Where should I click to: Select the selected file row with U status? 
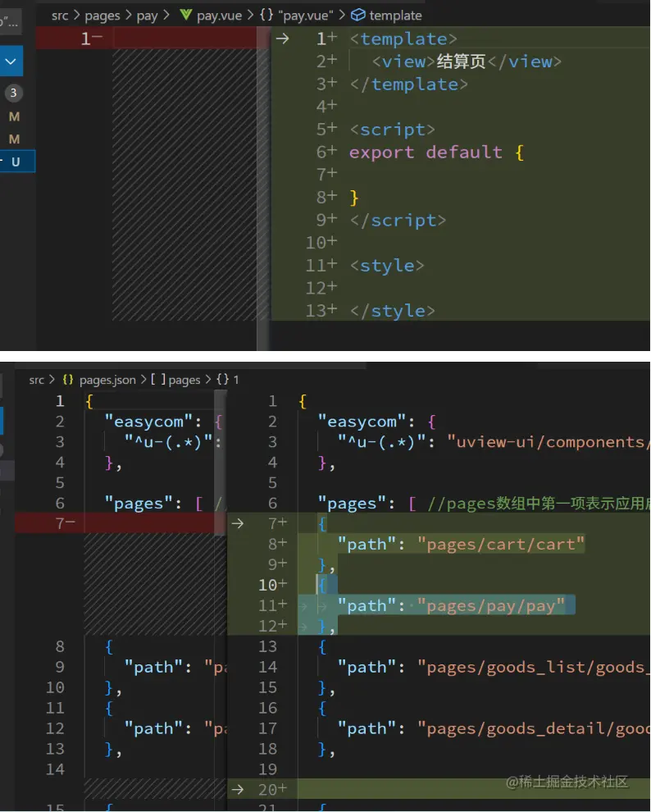pos(17,162)
